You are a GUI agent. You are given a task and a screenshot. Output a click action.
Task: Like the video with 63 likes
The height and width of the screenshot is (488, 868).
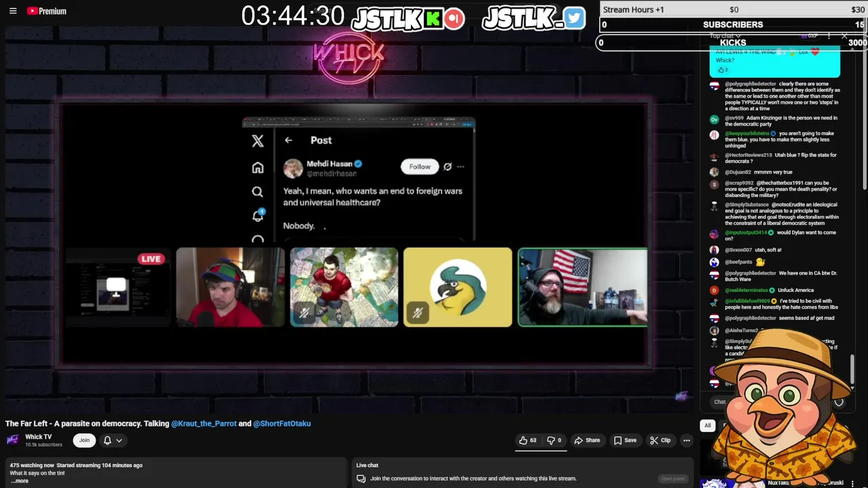[x=528, y=441]
